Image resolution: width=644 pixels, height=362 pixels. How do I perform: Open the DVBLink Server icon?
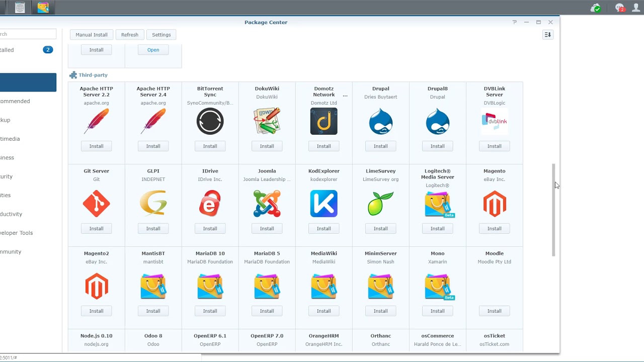click(494, 121)
